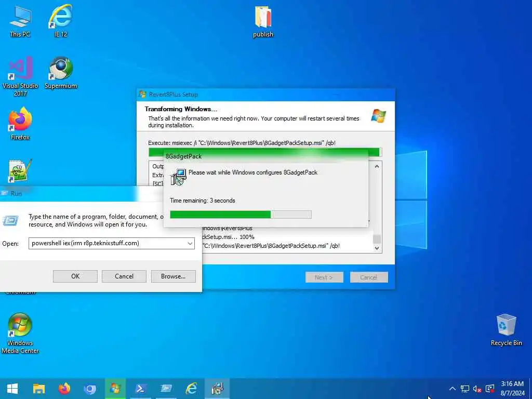532x399 pixels.
Task: Select the publish folder on desktop
Action: (x=263, y=21)
